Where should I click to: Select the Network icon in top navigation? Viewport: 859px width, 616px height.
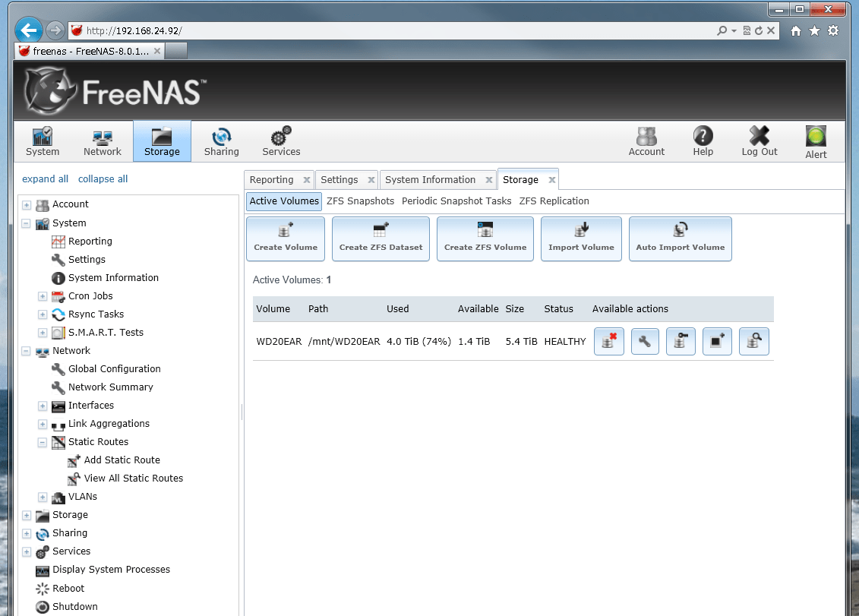(102, 141)
